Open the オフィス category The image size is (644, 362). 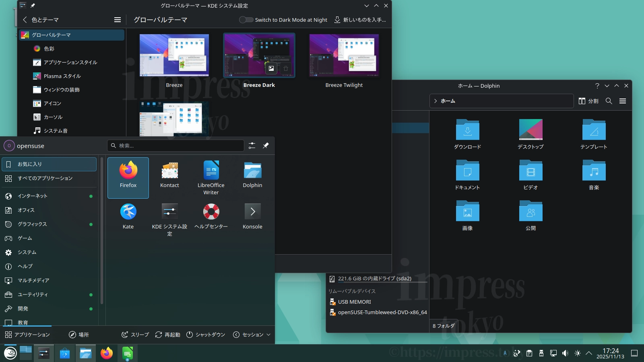tap(49, 210)
